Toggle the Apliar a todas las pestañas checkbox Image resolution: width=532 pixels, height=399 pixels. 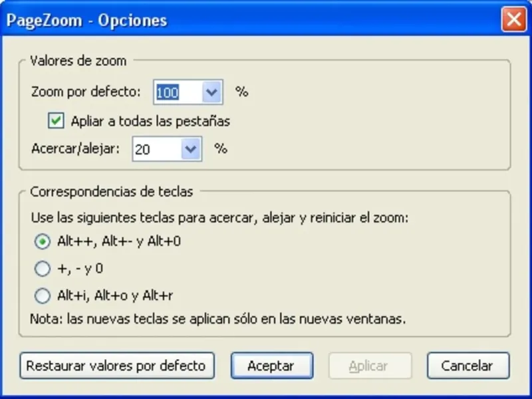pyautogui.click(x=57, y=121)
